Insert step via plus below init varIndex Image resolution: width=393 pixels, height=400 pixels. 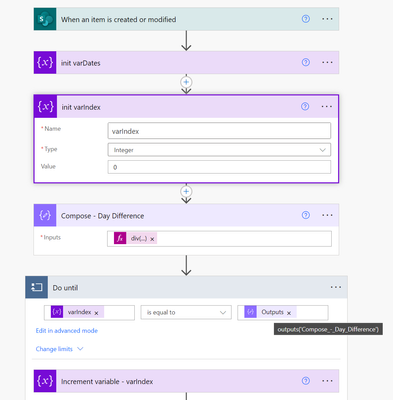coord(186,191)
